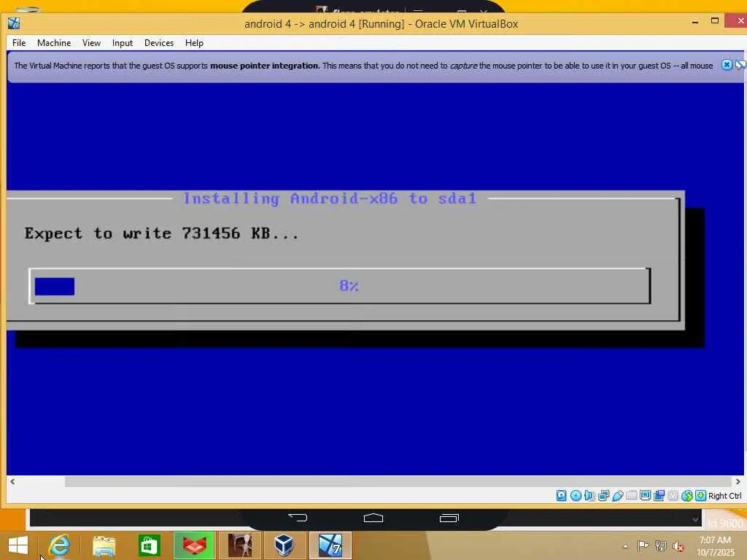Click the red fox app taskbar icon
Screen dimensions: 747x560
tap(194, 545)
